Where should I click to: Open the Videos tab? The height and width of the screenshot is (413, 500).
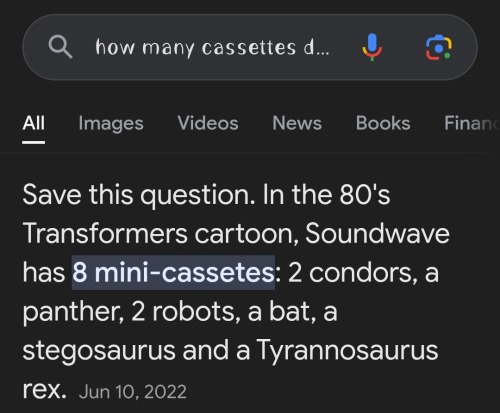(208, 123)
